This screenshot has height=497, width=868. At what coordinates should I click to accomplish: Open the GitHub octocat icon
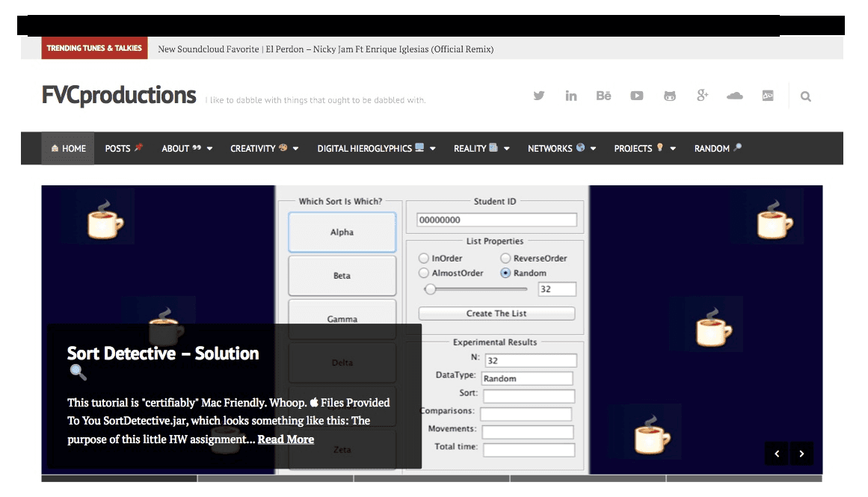(x=669, y=96)
